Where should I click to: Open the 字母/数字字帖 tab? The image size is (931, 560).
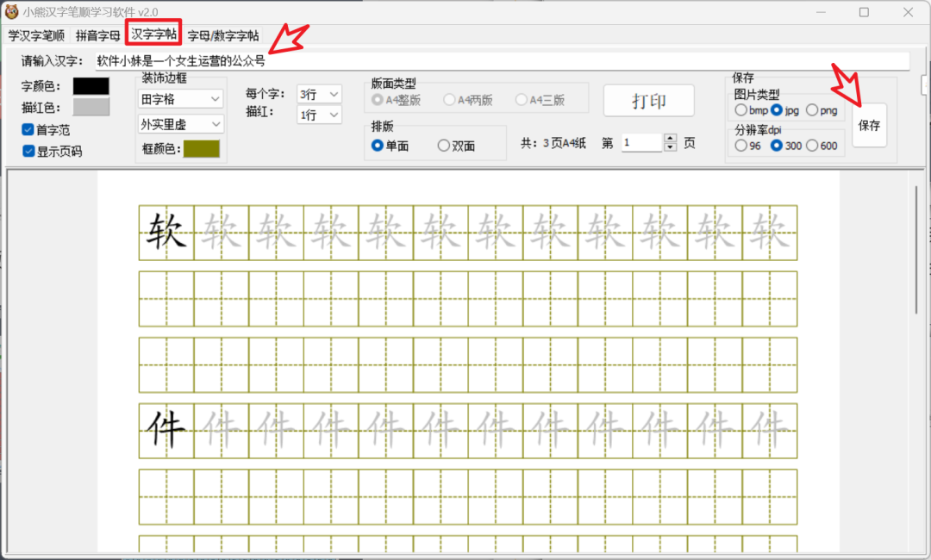pos(223,35)
